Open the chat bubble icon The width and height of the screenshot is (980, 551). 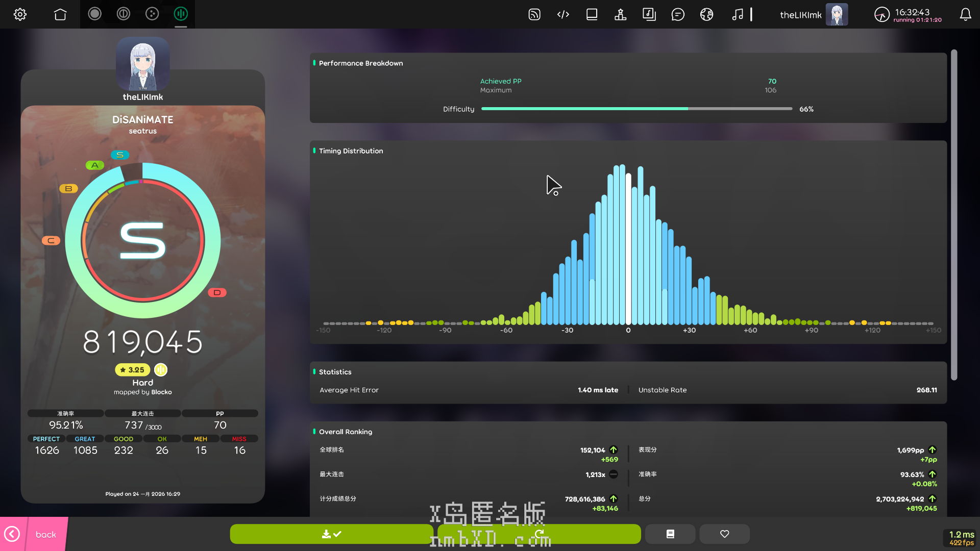(x=678, y=14)
